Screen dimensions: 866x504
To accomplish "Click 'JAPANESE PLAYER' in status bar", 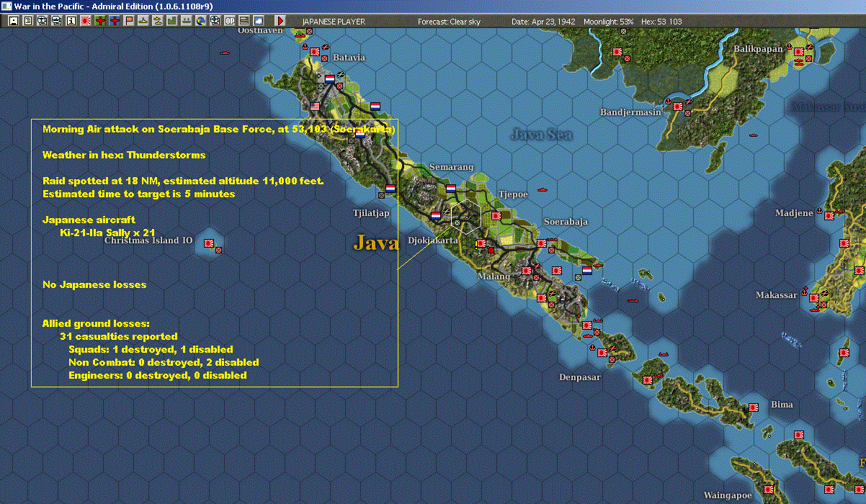I will tap(334, 22).
